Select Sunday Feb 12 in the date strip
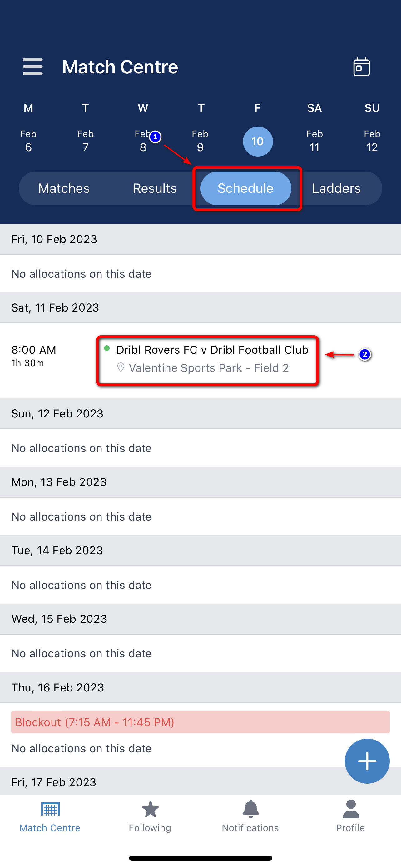 click(x=372, y=141)
